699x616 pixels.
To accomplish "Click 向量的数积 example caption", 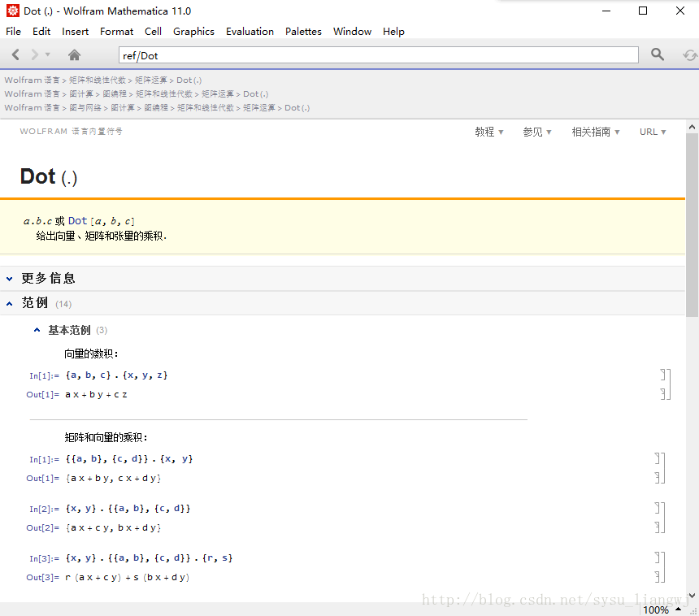I will click(x=91, y=354).
